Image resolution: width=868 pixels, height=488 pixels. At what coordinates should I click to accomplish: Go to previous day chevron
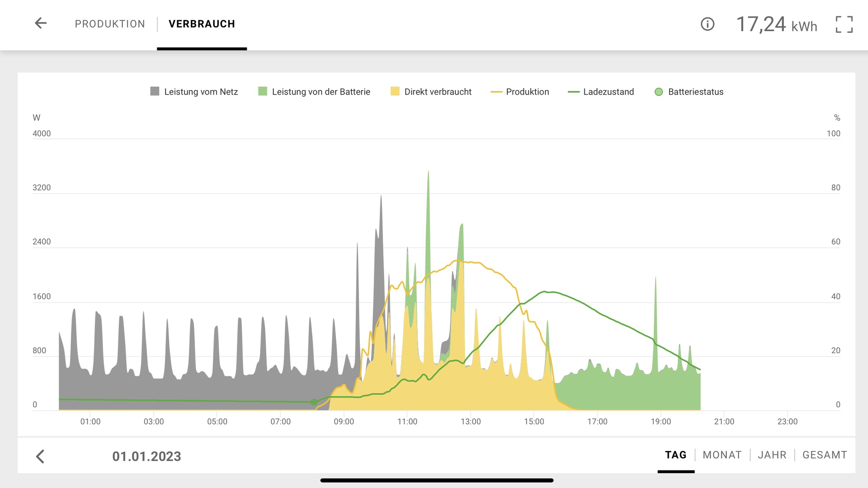(40, 456)
